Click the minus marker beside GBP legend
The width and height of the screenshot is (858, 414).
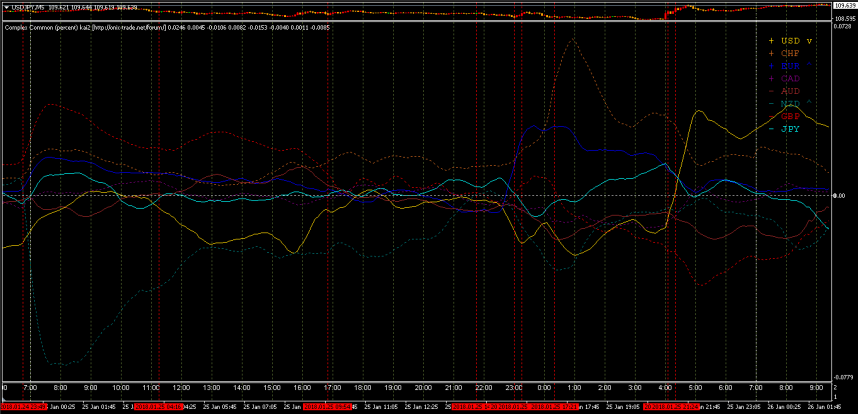(x=770, y=116)
